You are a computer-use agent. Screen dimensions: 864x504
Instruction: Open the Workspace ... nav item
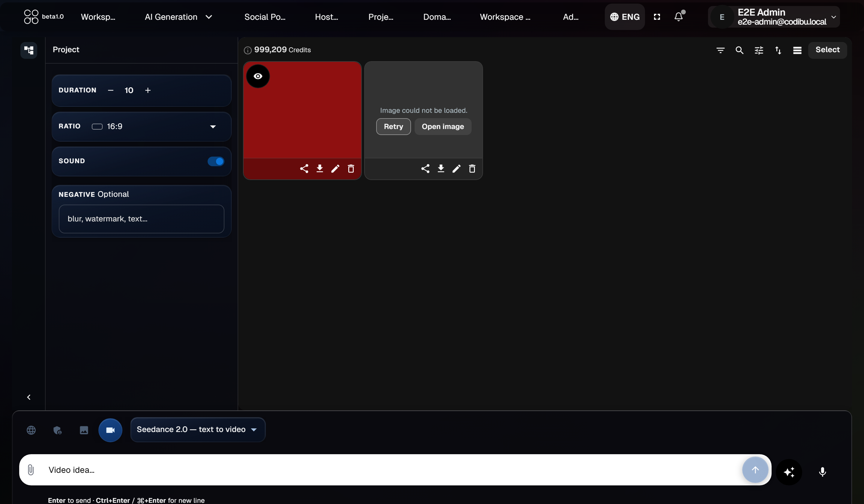(x=505, y=17)
